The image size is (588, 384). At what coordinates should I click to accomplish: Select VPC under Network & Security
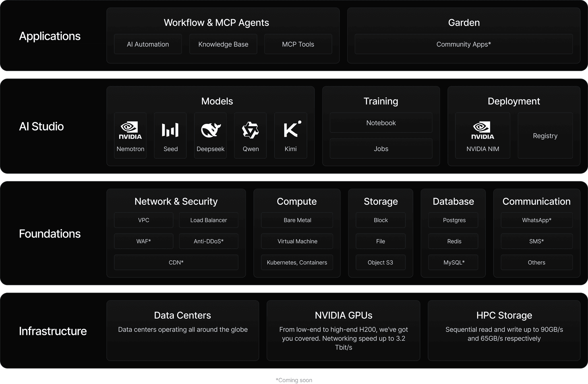pyautogui.click(x=144, y=220)
